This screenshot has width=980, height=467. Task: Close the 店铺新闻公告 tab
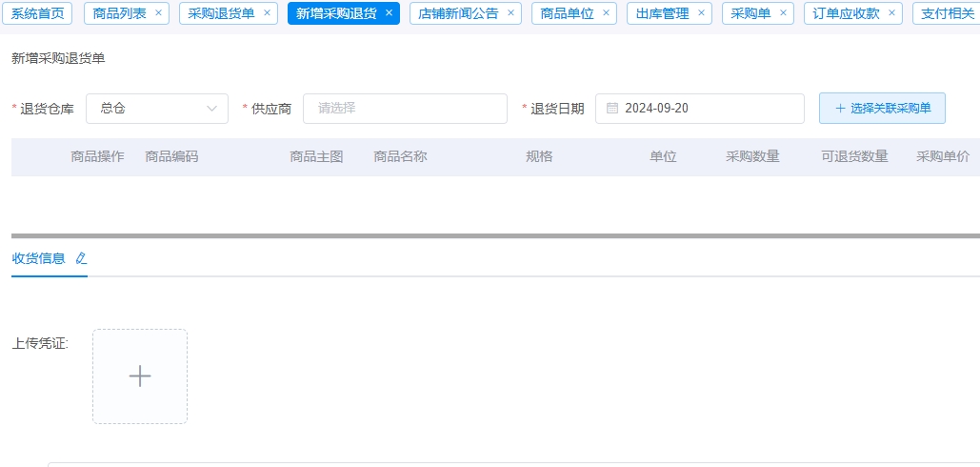point(510,13)
